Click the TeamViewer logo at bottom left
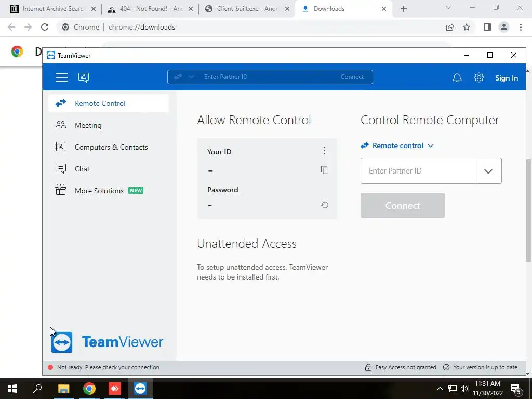This screenshot has height=399, width=532. [x=107, y=342]
